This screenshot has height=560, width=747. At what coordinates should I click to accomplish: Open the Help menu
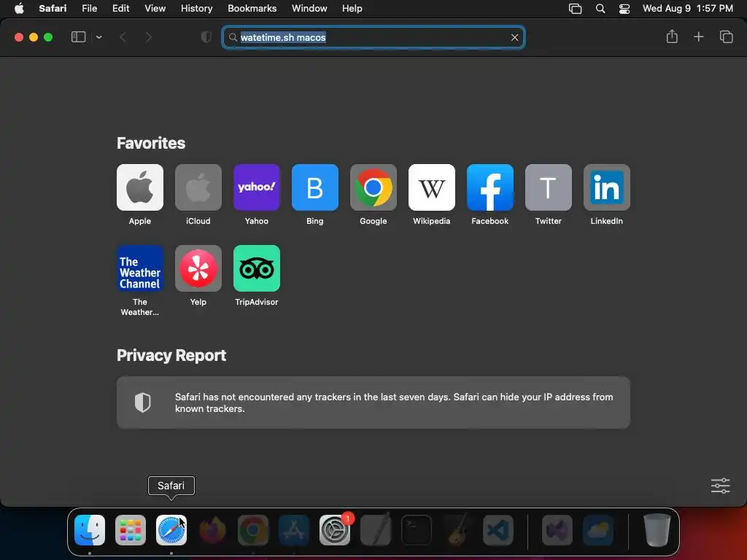352,9
